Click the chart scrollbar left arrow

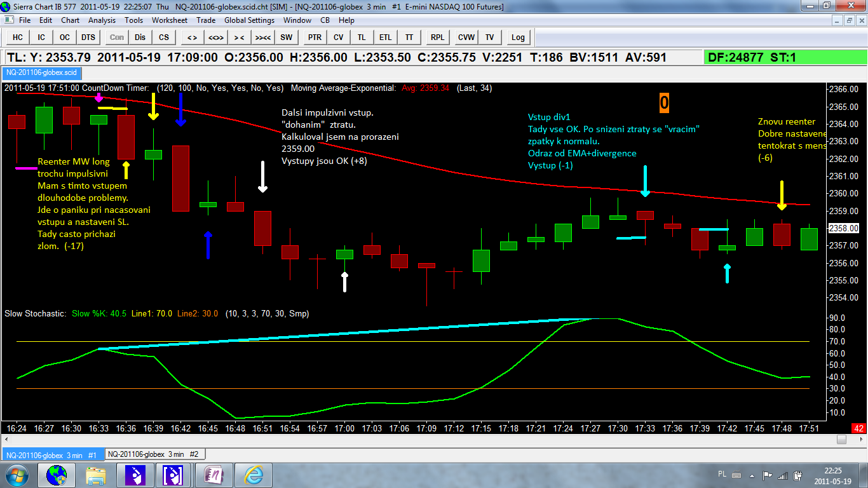pos(6,440)
